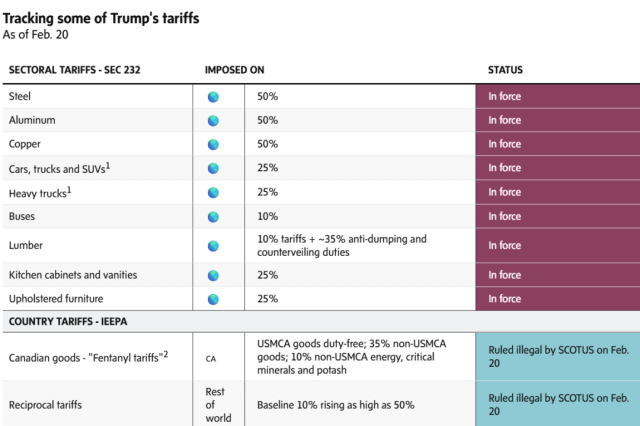Select the globe icon in Buses row
This screenshot has height=426, width=640.
tap(212, 216)
